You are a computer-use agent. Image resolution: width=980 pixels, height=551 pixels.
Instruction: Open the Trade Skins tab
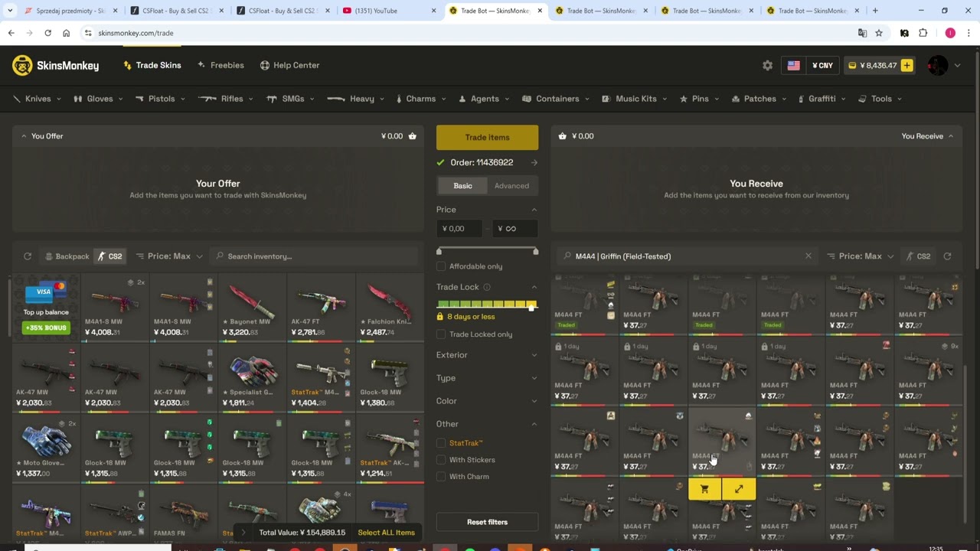coord(152,65)
